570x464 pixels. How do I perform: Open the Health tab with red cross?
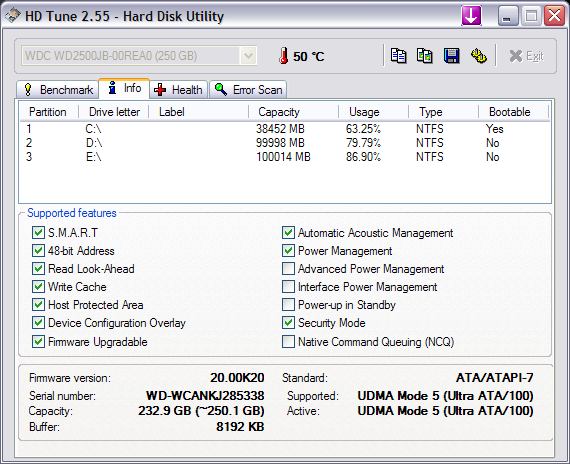178,89
